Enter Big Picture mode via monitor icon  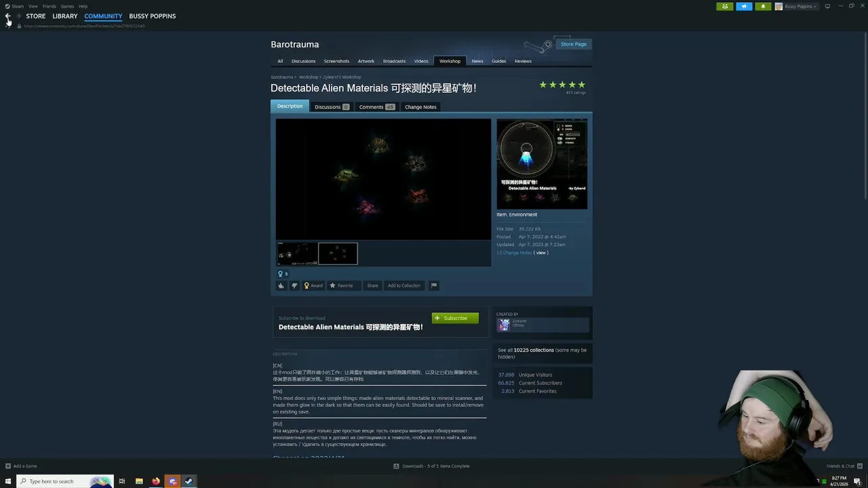(827, 6)
